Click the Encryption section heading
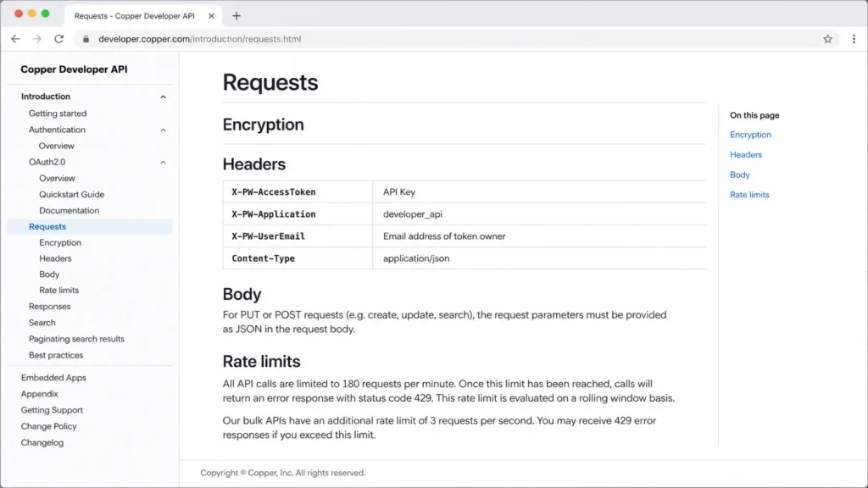Image resolution: width=868 pixels, height=488 pixels. click(263, 125)
